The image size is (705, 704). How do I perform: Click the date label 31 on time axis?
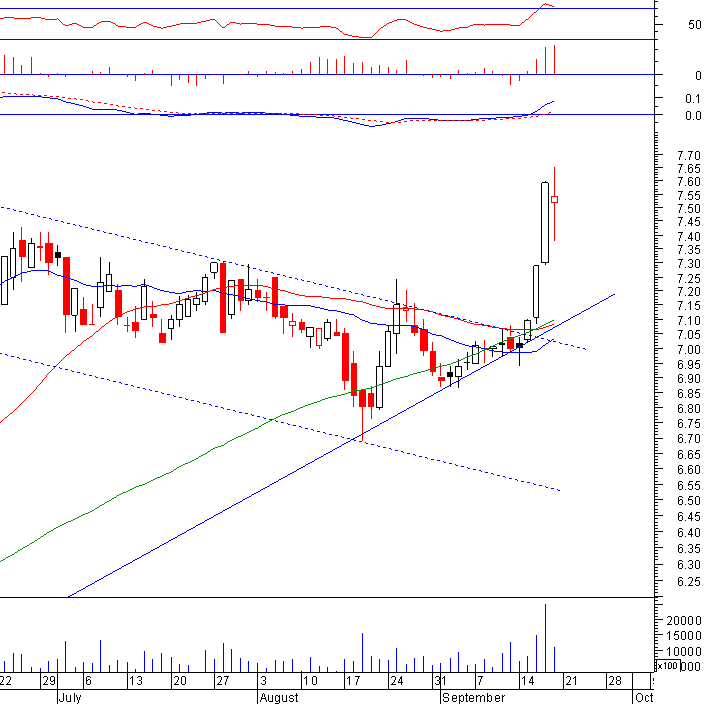440,681
